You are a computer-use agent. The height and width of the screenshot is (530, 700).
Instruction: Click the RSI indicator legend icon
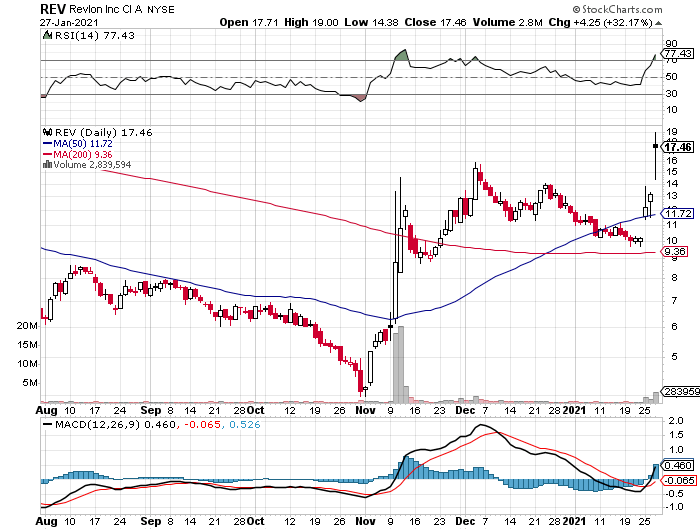pyautogui.click(x=47, y=35)
